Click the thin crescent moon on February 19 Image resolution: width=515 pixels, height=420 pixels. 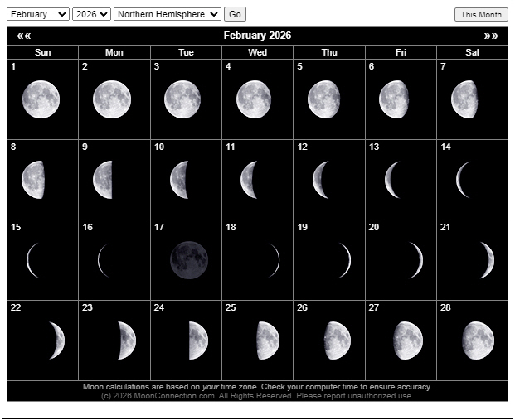[x=343, y=260]
